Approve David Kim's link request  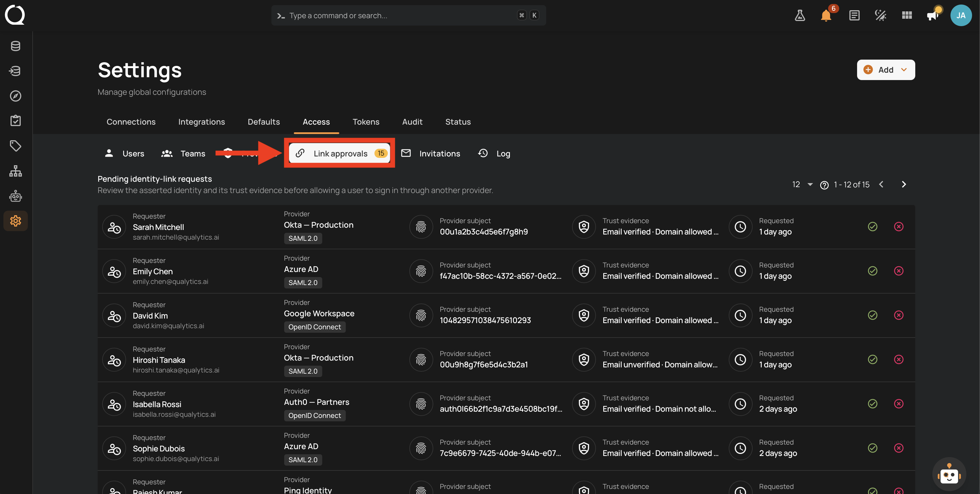pyautogui.click(x=873, y=315)
